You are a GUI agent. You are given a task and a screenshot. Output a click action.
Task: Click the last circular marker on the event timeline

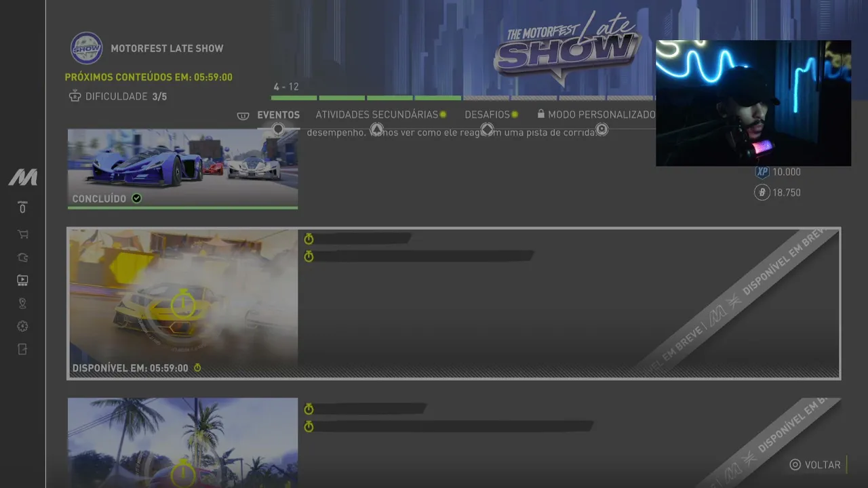point(601,129)
